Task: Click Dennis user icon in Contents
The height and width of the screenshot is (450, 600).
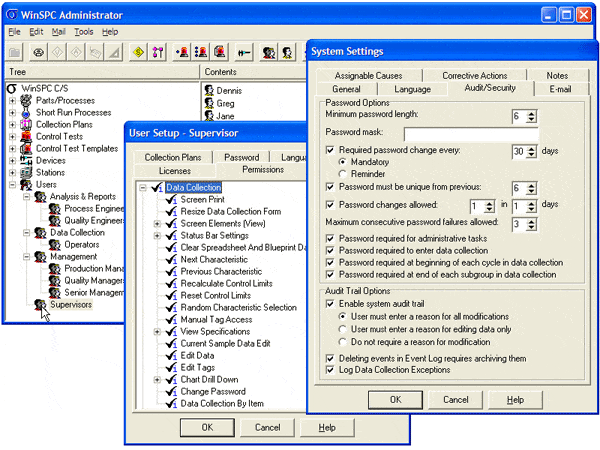Action: click(208, 91)
